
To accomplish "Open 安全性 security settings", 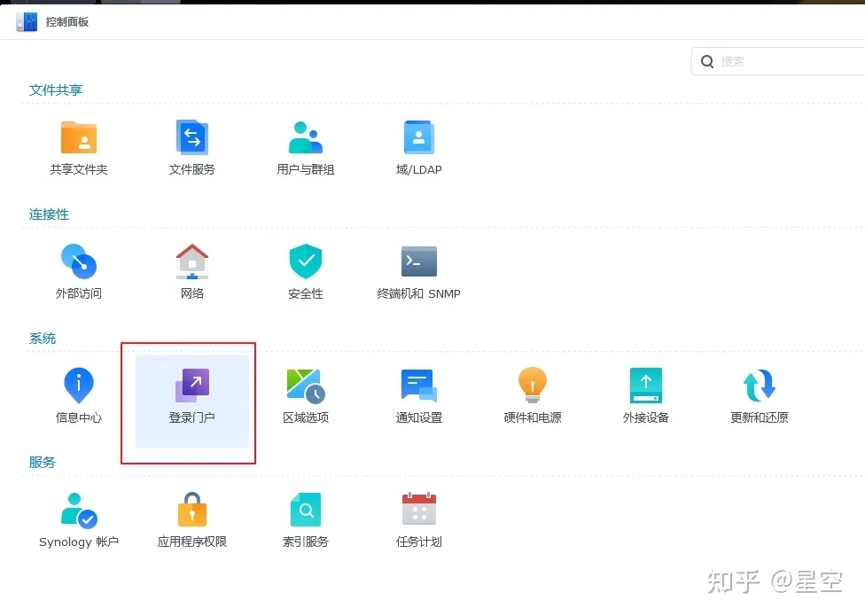I will tap(306, 263).
